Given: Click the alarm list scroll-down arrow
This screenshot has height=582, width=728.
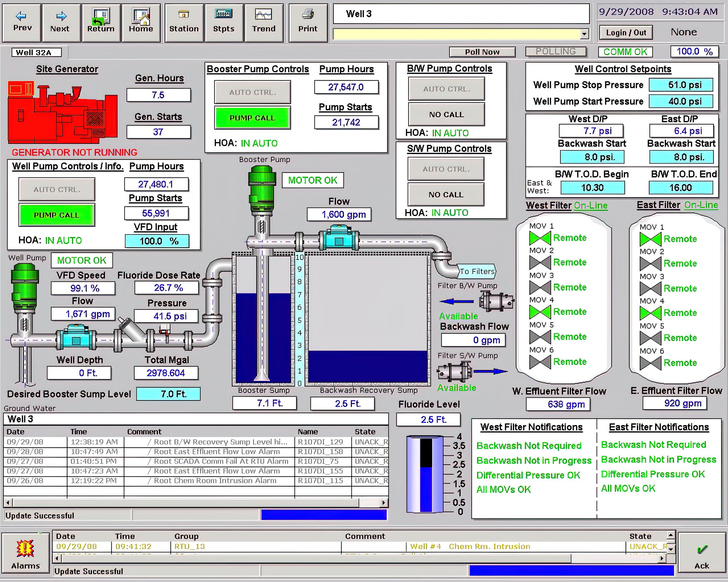Looking at the screenshot, I should coord(671,549).
